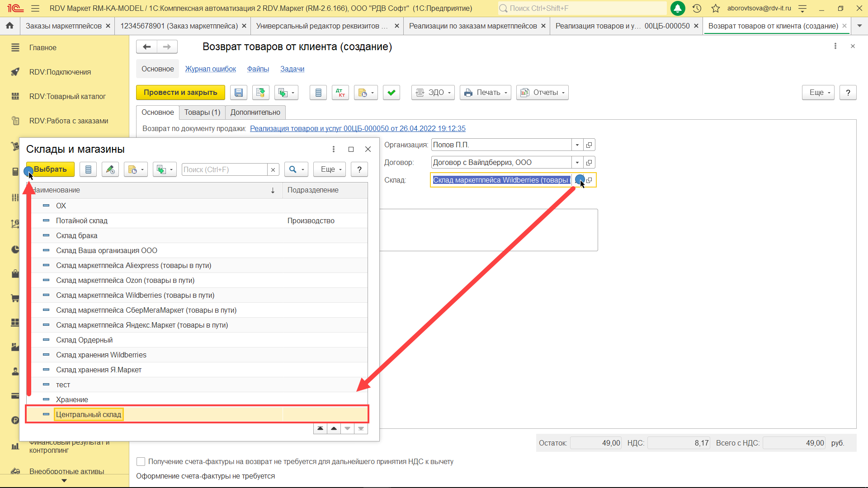Open the sales document Реализация link
Viewport: 868px width, 488px height.
pyautogui.click(x=357, y=128)
